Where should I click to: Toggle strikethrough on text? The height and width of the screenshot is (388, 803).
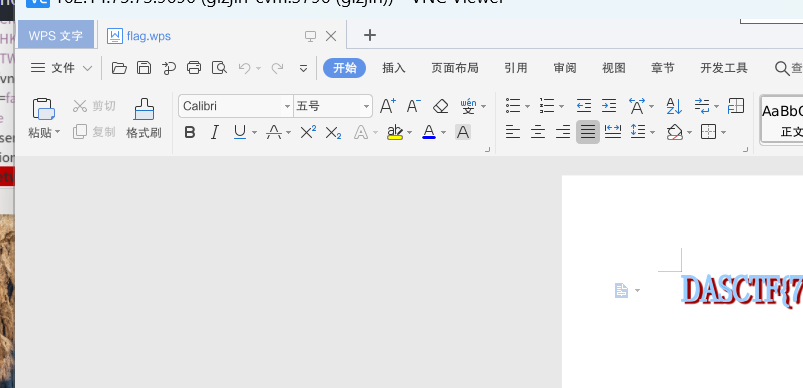click(274, 133)
